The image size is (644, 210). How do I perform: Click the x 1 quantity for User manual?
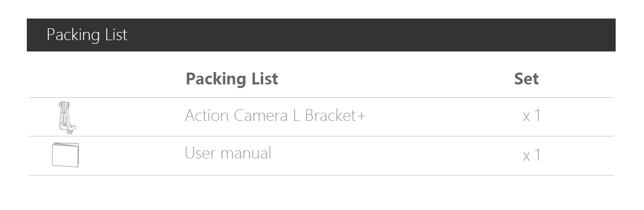coord(532,155)
